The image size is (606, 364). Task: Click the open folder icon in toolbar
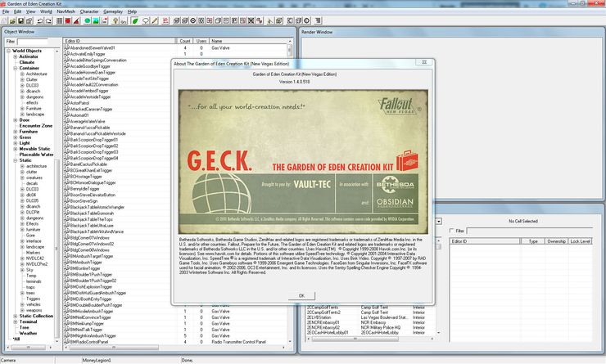12,21
